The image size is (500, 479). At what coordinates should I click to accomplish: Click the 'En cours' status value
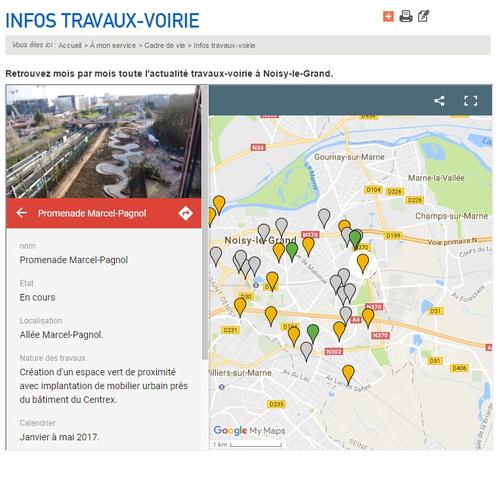(x=37, y=297)
